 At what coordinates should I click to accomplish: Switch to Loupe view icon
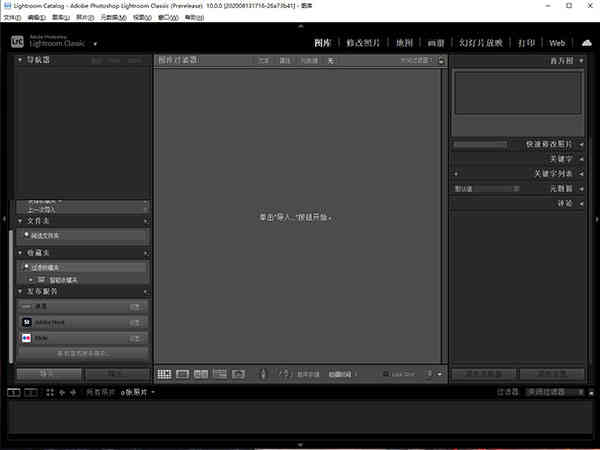pos(182,374)
